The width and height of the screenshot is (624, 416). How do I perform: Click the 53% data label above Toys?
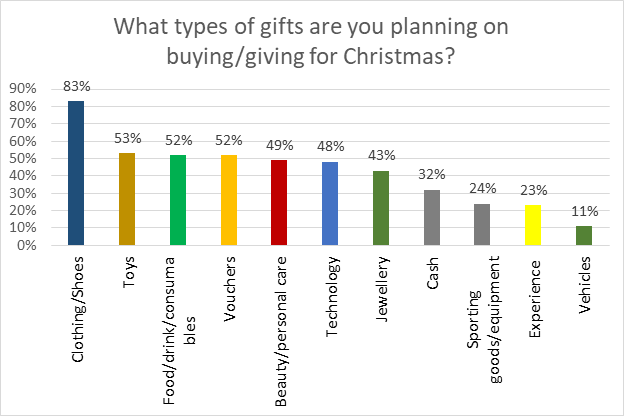128,138
